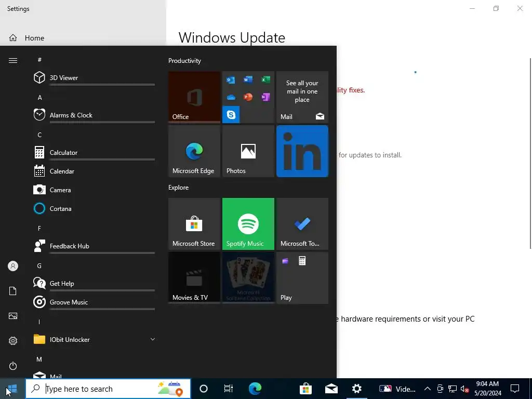The height and width of the screenshot is (399, 532).
Task: Open the Skype tile
Action: pyautogui.click(x=231, y=115)
